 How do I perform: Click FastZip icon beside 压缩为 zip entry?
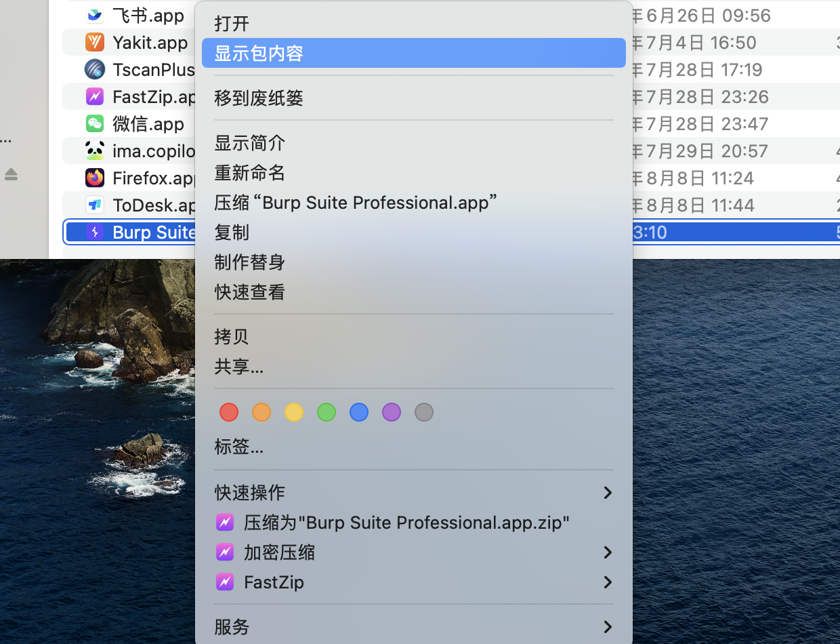pyautogui.click(x=225, y=523)
